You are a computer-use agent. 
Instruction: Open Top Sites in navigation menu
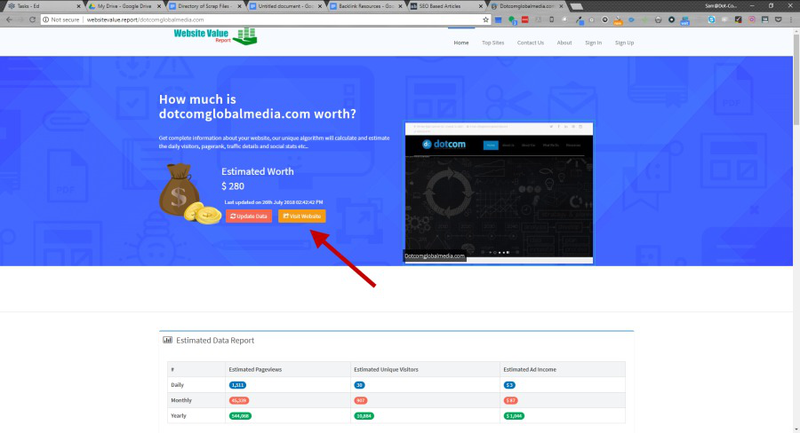point(493,43)
